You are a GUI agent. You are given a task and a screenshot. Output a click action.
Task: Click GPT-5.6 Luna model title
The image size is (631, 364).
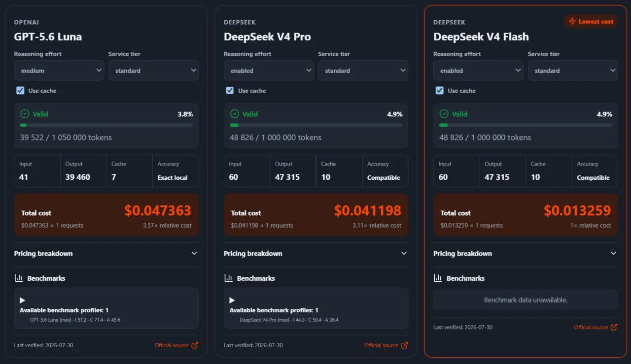[x=48, y=37]
